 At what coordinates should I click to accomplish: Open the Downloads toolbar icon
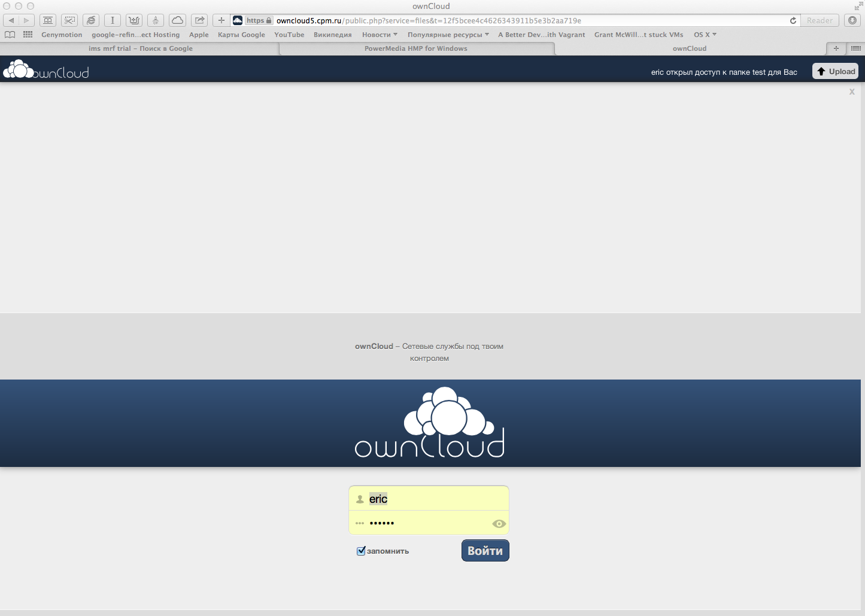pos(852,20)
